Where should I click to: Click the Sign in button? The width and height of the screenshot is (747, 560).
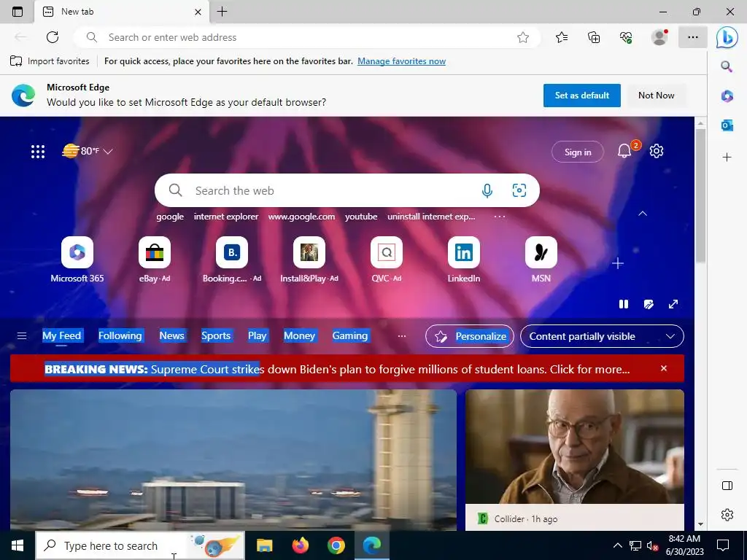coord(578,152)
